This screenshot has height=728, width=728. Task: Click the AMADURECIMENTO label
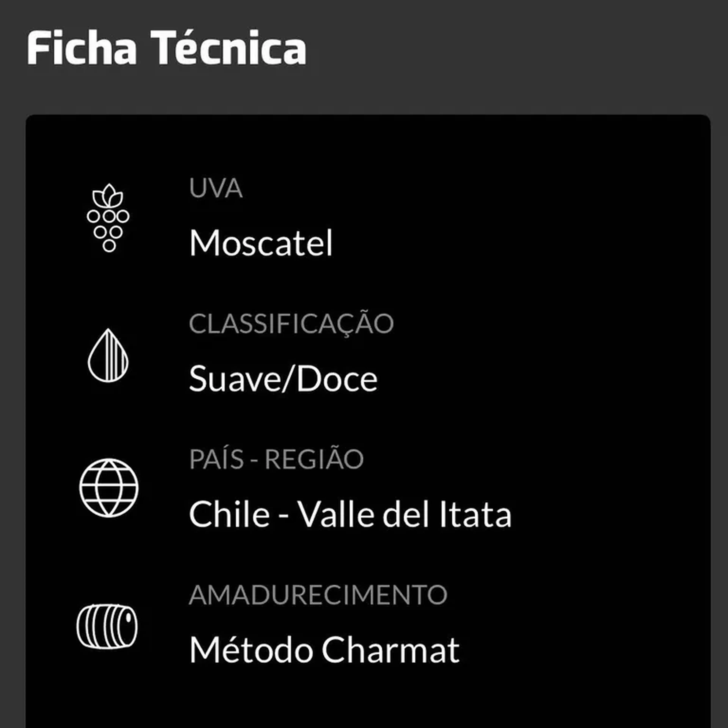click(318, 595)
